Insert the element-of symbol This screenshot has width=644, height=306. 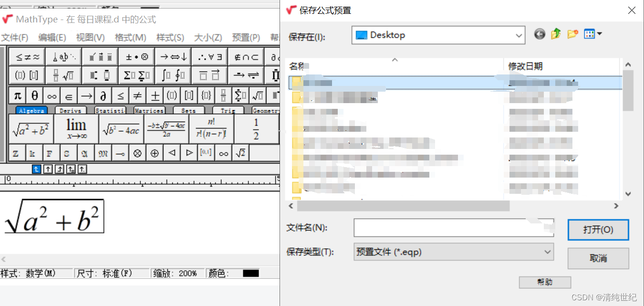pos(69,95)
